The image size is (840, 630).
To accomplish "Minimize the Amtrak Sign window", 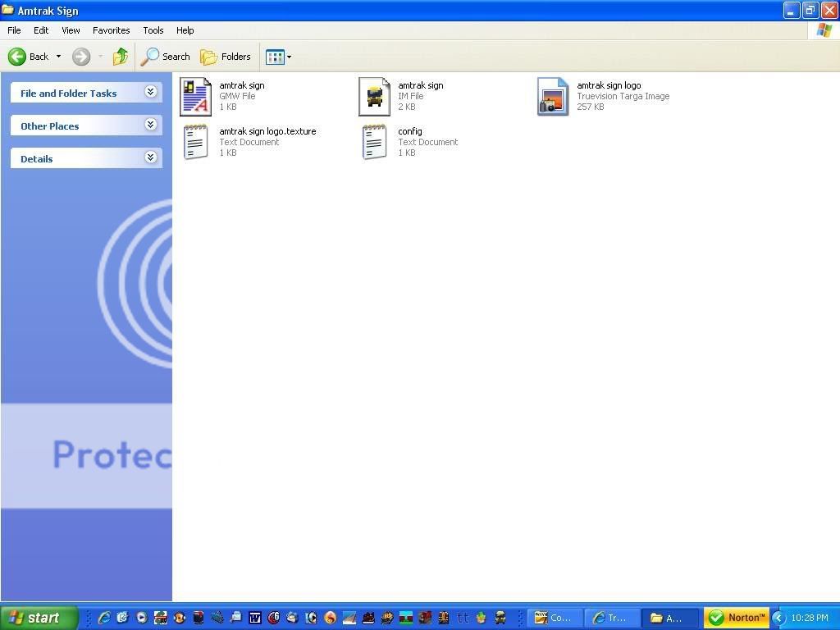I will click(791, 10).
